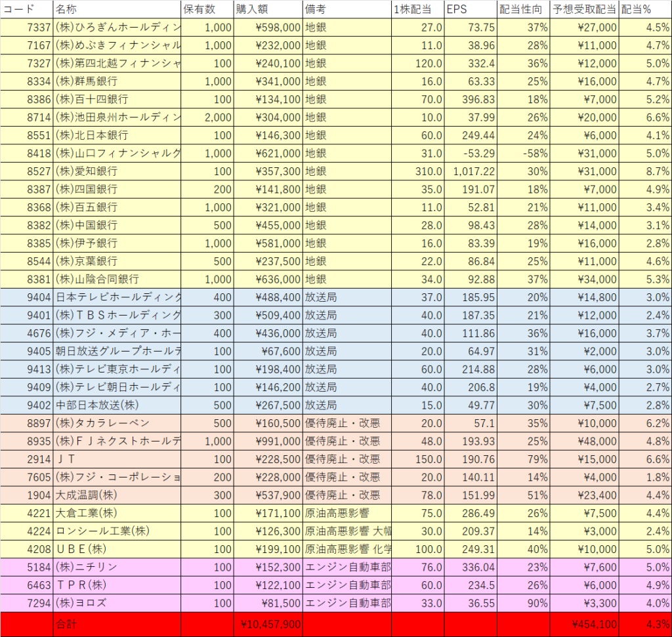Click the タカラレーベン name cell
672x637 pixels.
pos(117,423)
